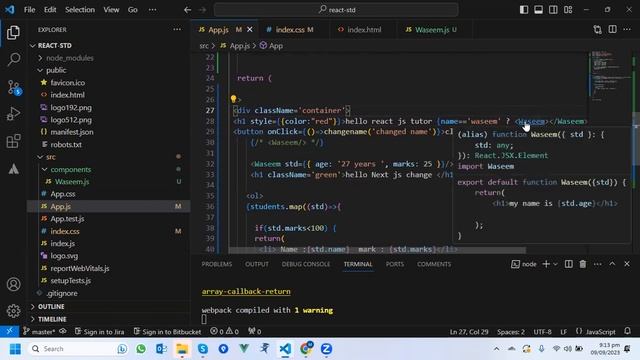Open the Selection menu
This screenshot has height=360, width=640.
click(80, 9)
